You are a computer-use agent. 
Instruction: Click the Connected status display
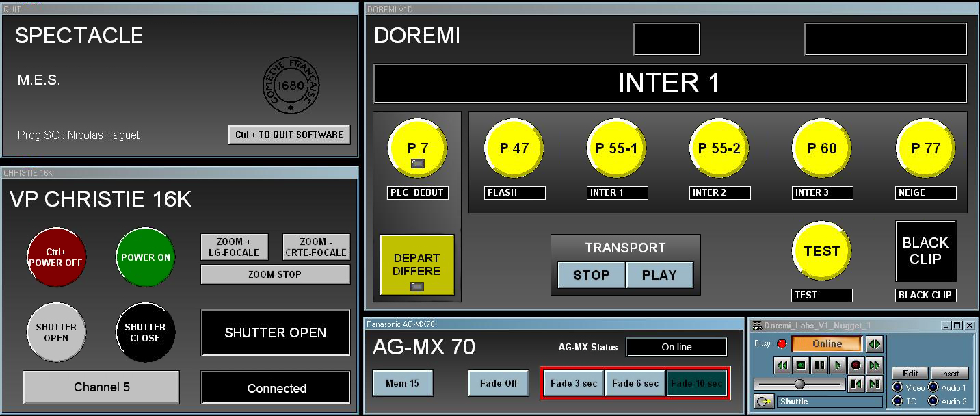275,388
